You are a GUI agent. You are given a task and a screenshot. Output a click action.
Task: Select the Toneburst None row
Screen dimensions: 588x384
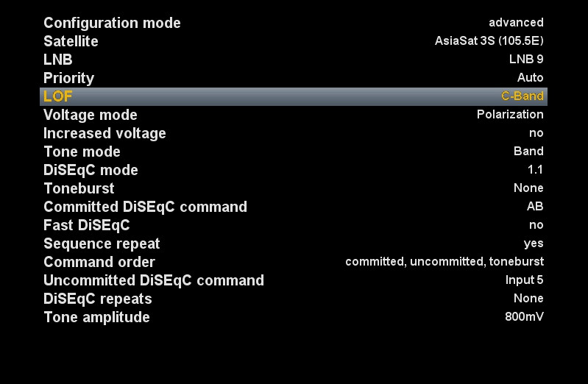click(x=294, y=188)
